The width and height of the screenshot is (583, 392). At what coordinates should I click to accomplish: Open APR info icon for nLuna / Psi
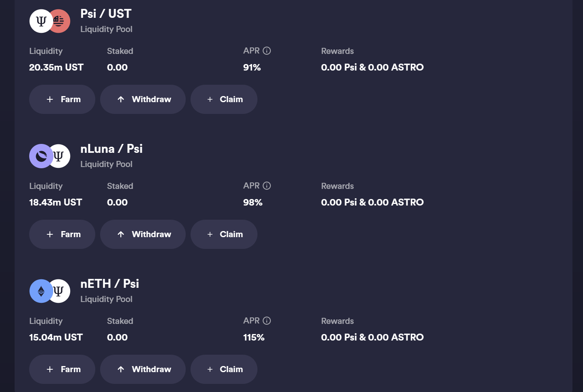[x=267, y=186]
